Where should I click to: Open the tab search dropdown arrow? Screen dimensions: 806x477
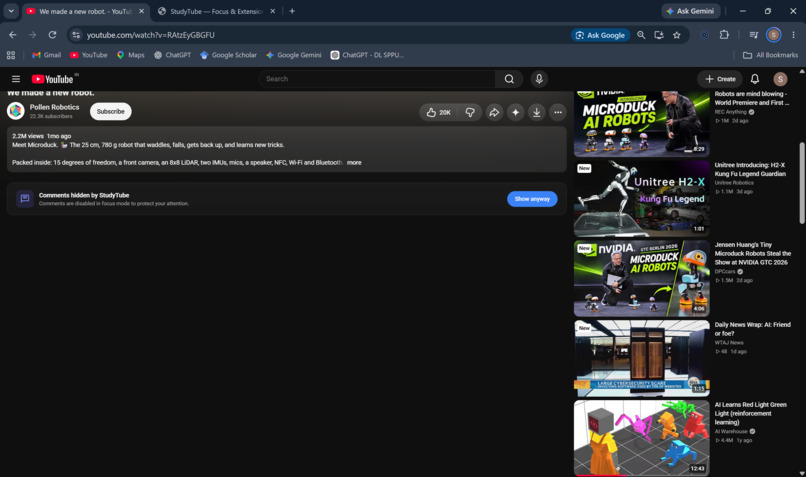(11, 11)
